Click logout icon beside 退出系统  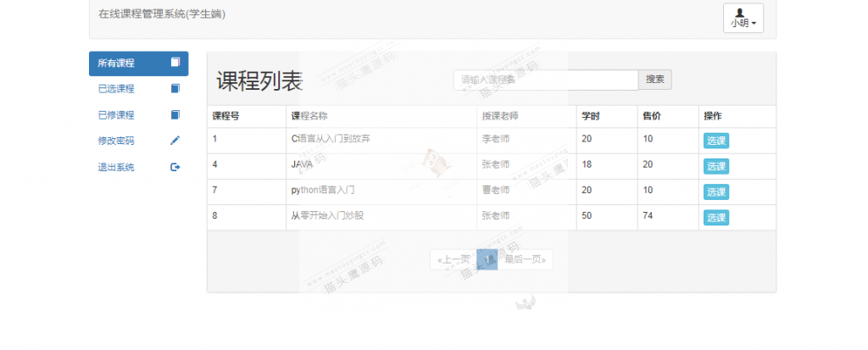(x=175, y=167)
